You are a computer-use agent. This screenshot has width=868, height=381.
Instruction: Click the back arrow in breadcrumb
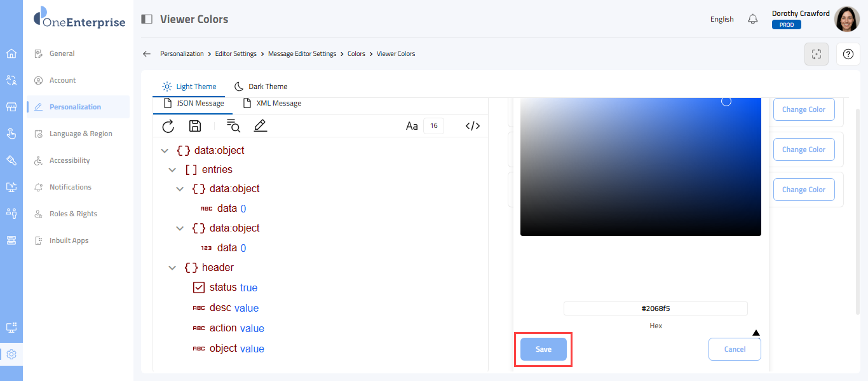point(147,54)
